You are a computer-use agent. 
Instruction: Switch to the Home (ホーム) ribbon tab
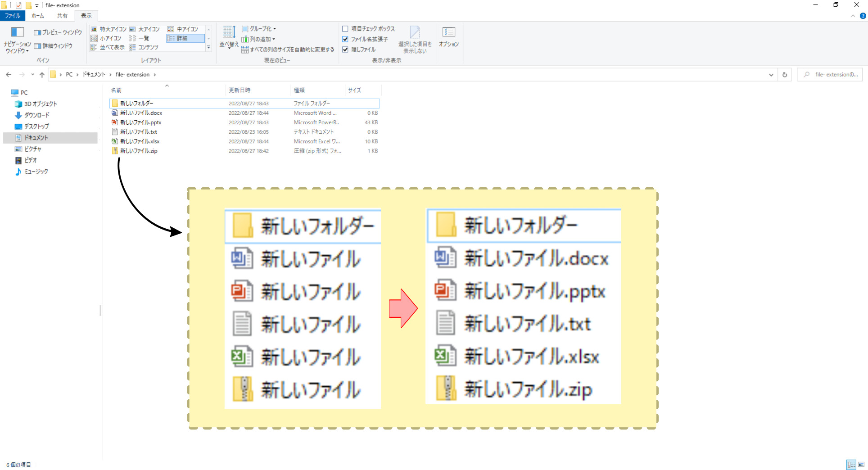38,16
